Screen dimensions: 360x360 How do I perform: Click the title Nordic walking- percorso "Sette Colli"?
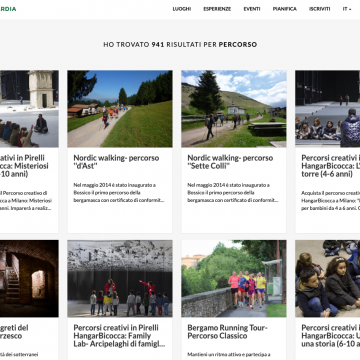coord(230,162)
